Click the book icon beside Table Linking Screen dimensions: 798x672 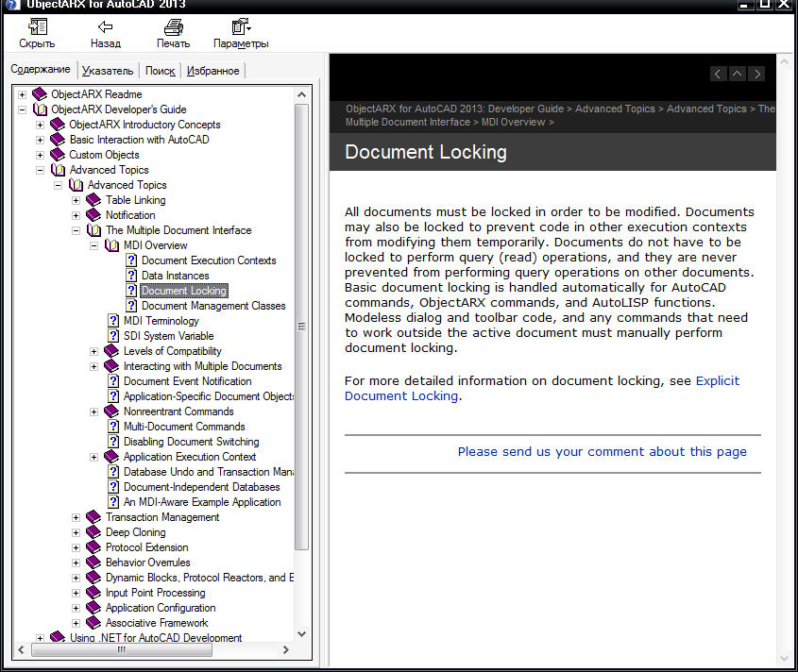tap(93, 200)
